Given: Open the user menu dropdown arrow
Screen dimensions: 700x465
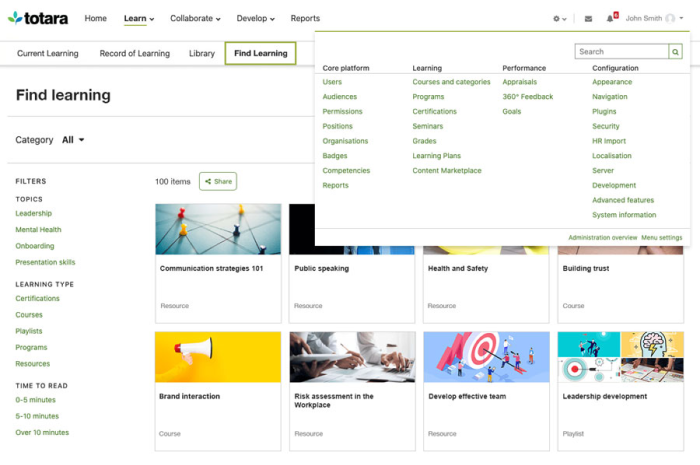Looking at the screenshot, I should pos(681,18).
